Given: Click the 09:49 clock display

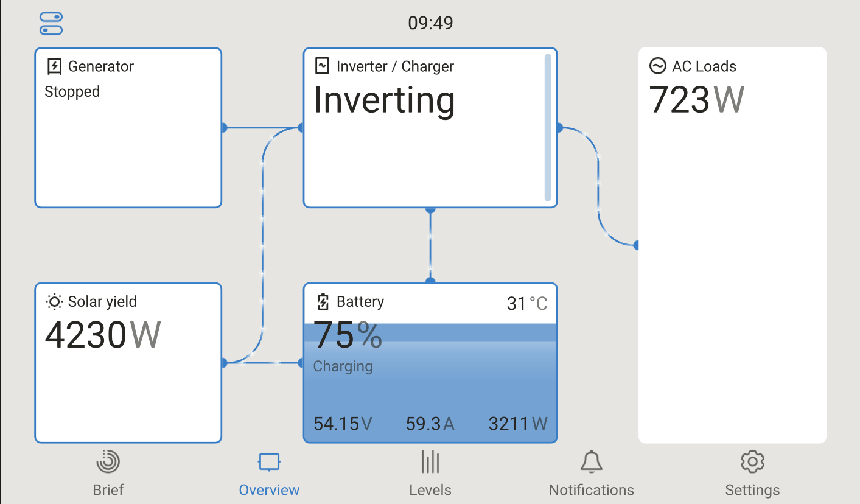Looking at the screenshot, I should click(430, 23).
